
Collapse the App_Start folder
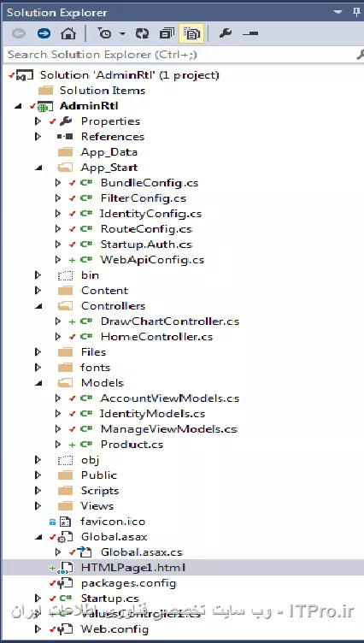[38, 168]
